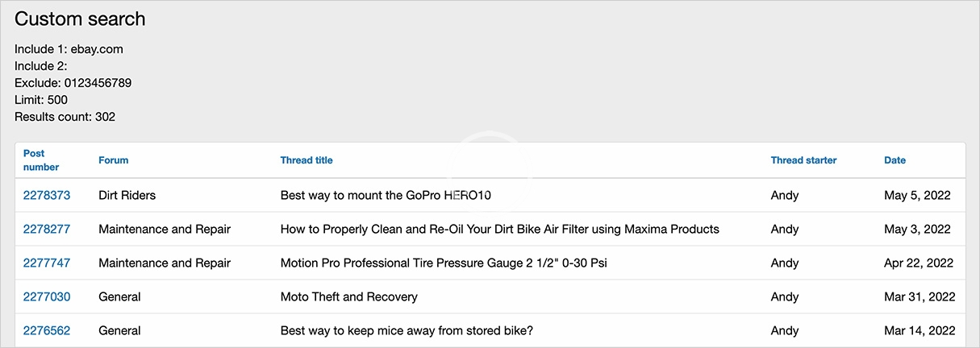Click the Thread starter column header
Image resolution: width=980 pixels, height=348 pixels.
tap(803, 160)
